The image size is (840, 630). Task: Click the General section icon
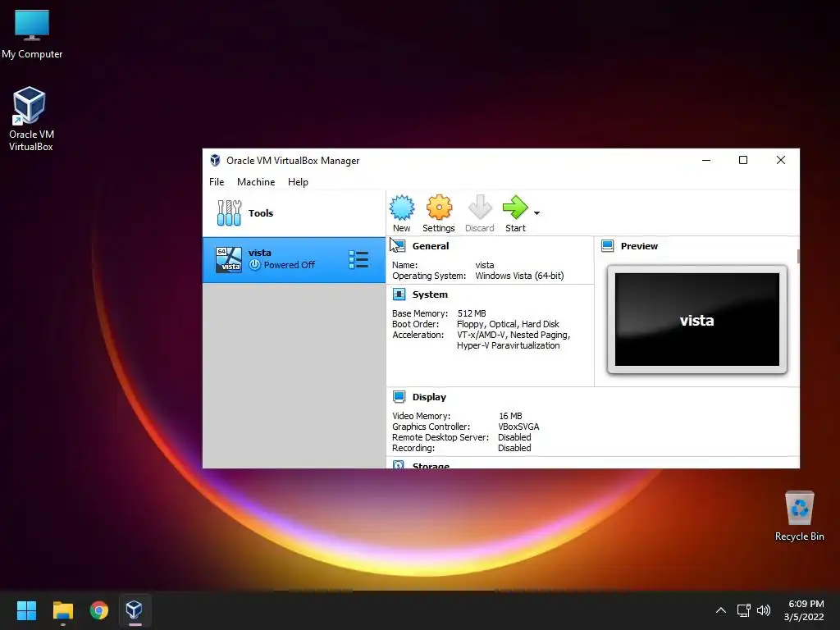point(399,246)
